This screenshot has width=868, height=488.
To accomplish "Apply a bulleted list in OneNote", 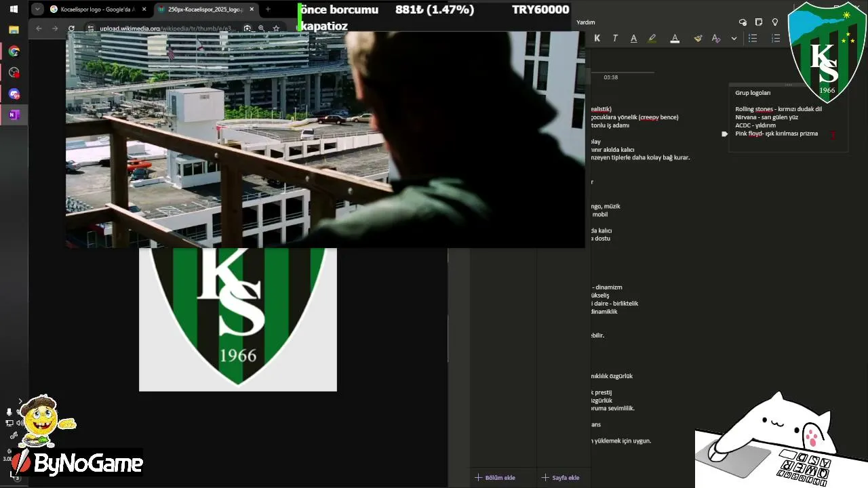I will (x=753, y=39).
